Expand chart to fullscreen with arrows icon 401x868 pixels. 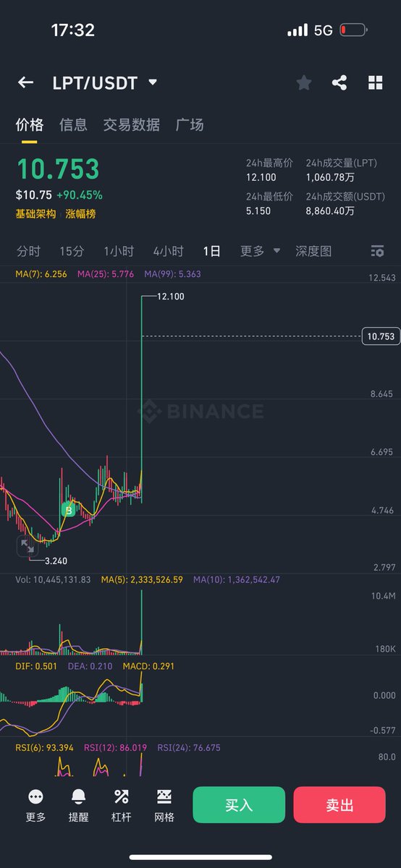click(x=26, y=546)
